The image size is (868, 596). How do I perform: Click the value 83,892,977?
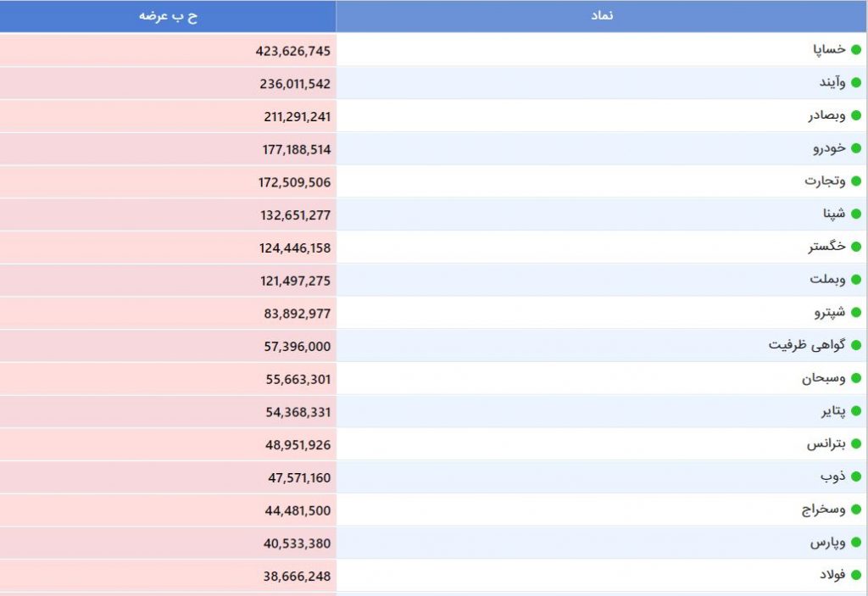point(298,314)
